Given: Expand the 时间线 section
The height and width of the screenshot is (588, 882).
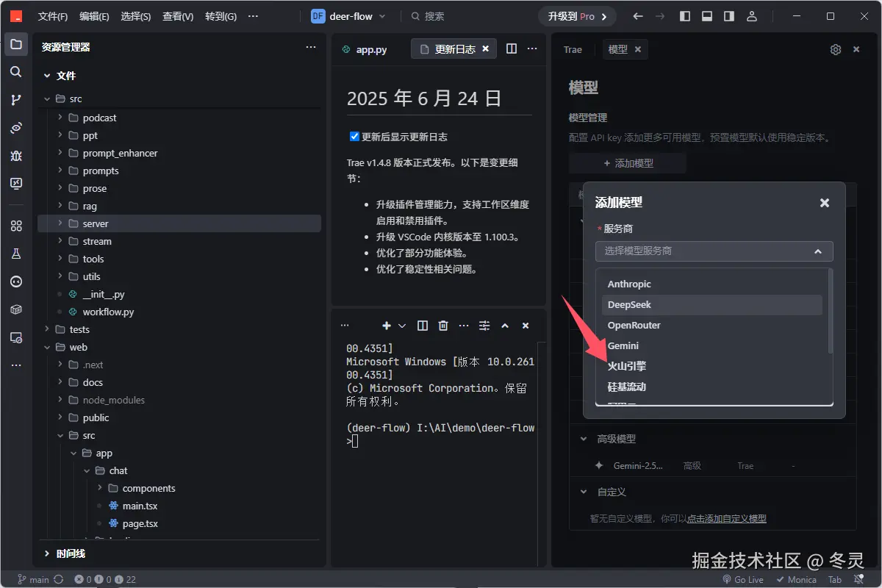Looking at the screenshot, I should (48, 553).
